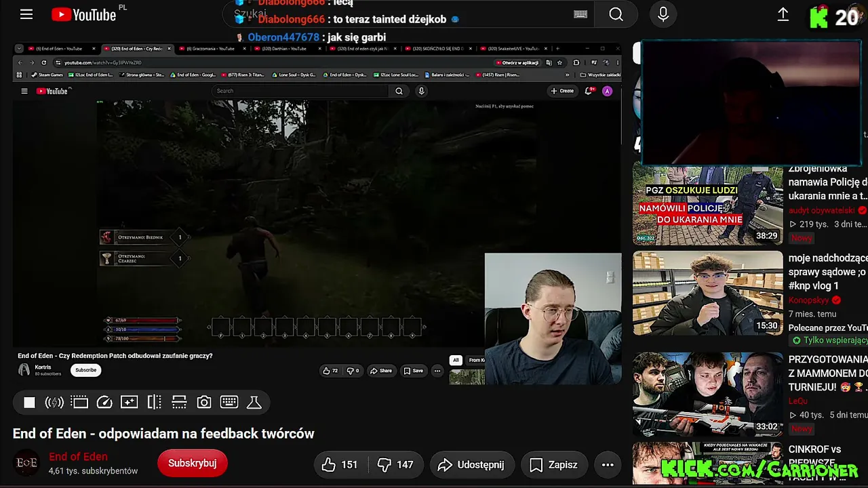Like the video with 151 likes
The width and height of the screenshot is (868, 488).
[x=340, y=464]
